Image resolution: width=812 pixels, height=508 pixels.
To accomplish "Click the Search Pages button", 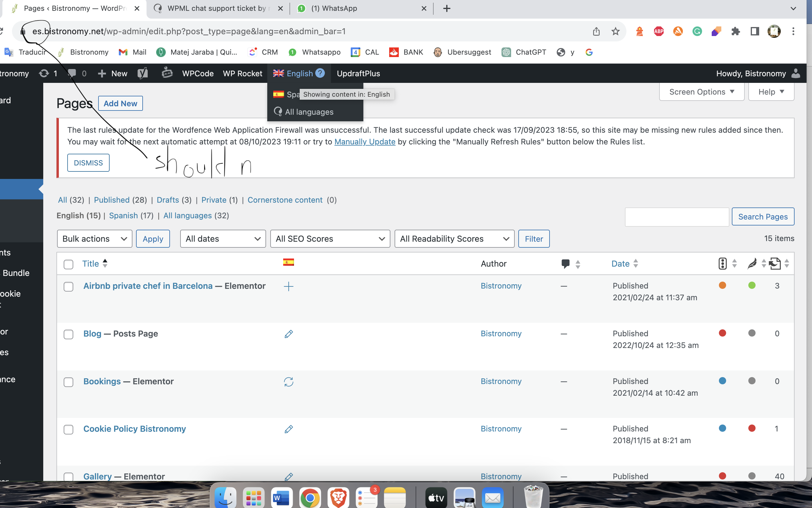I will [763, 216].
